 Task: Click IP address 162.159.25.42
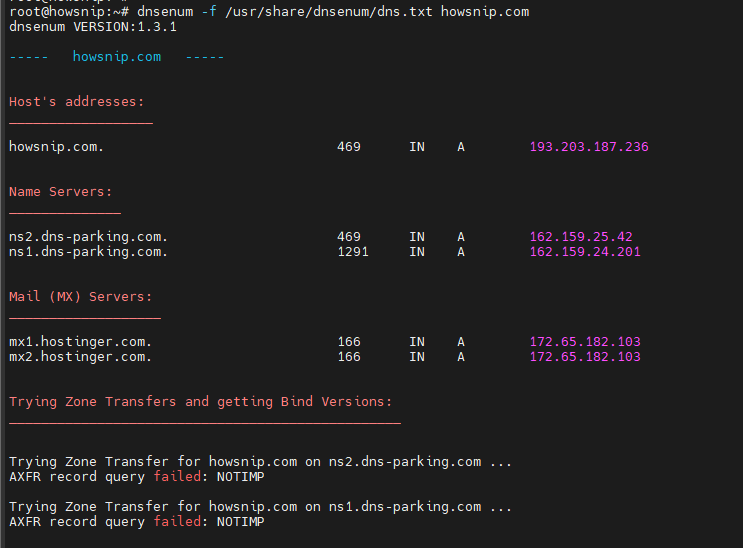[581, 237]
